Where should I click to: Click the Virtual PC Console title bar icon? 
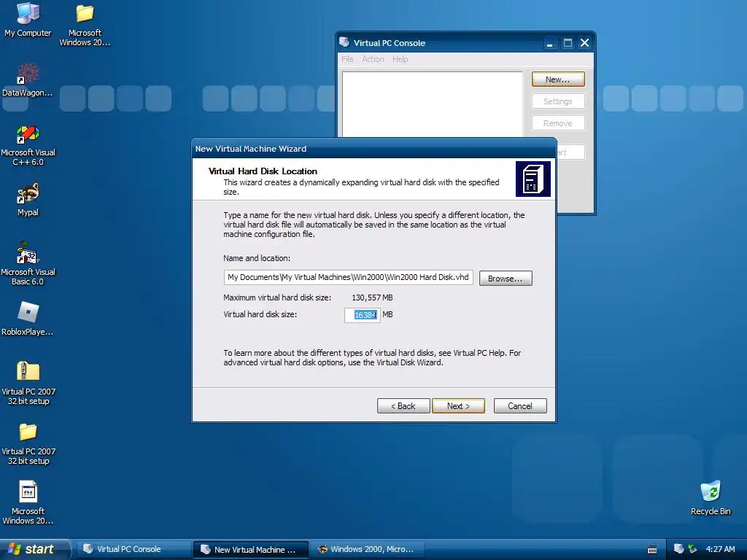coord(344,42)
